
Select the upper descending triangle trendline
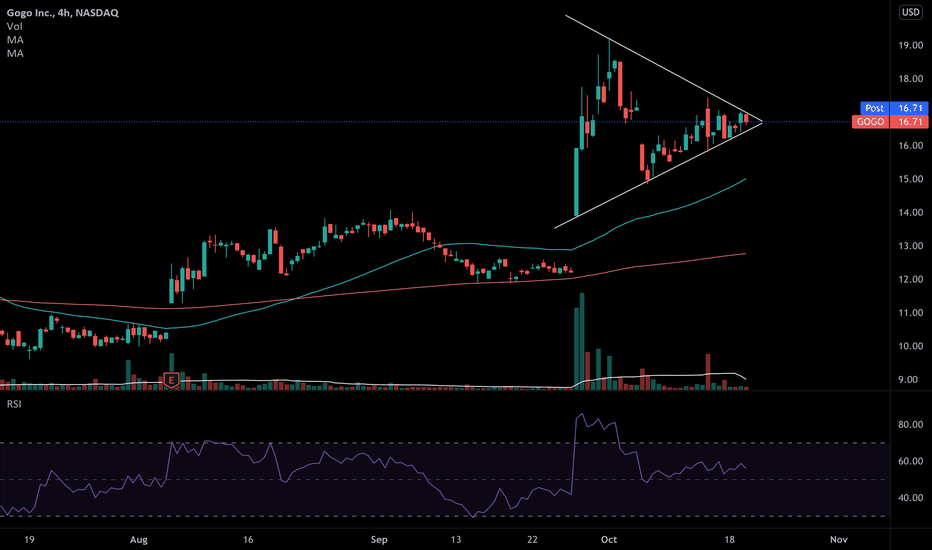pos(663,68)
